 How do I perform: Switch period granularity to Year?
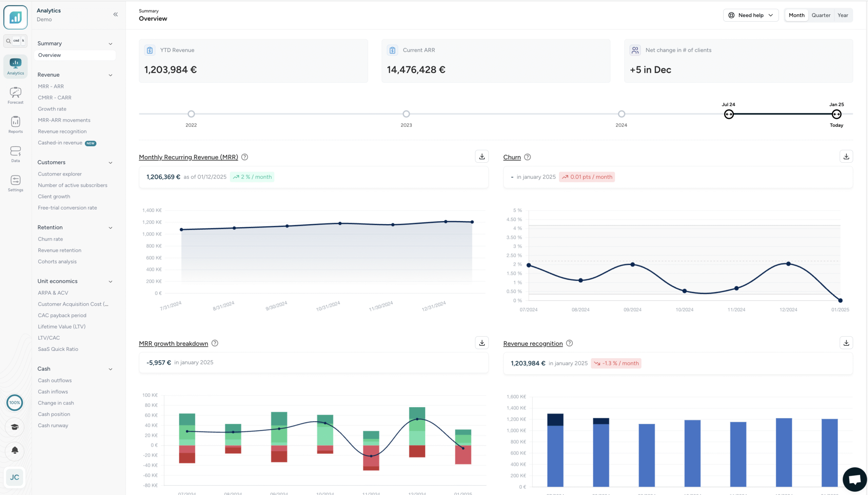point(843,15)
